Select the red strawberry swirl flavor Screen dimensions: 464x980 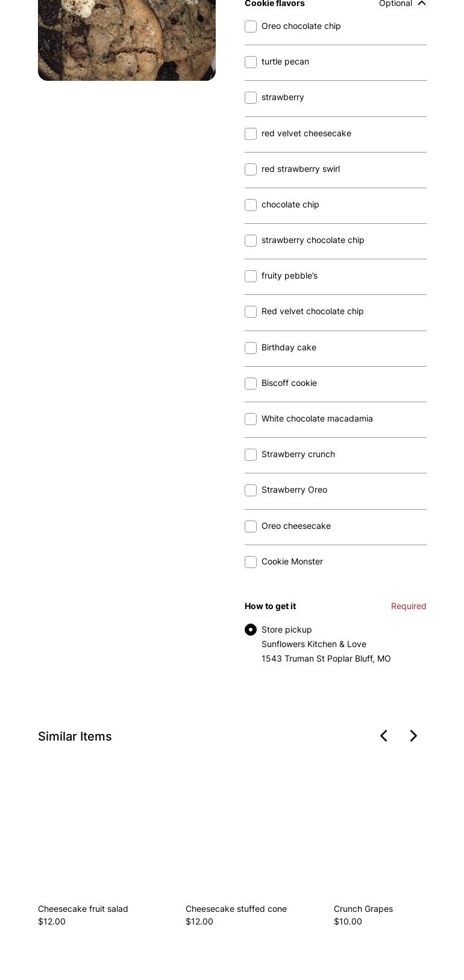251,169
